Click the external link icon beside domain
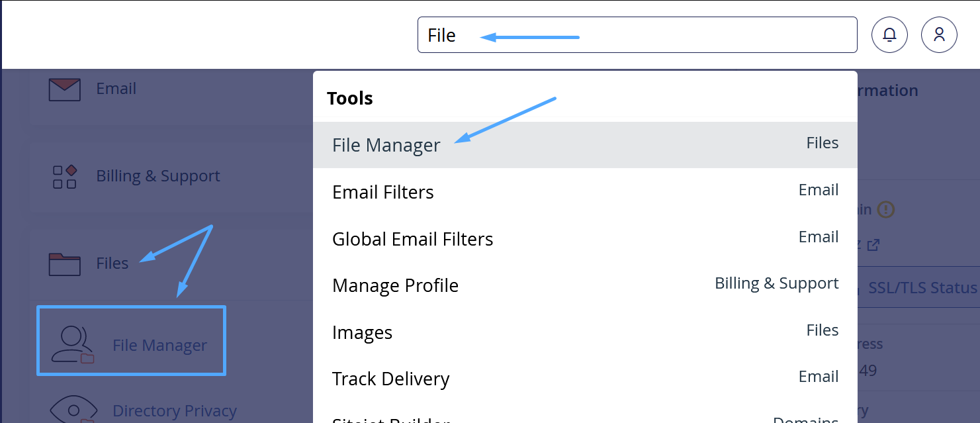The image size is (980, 423). 873,245
